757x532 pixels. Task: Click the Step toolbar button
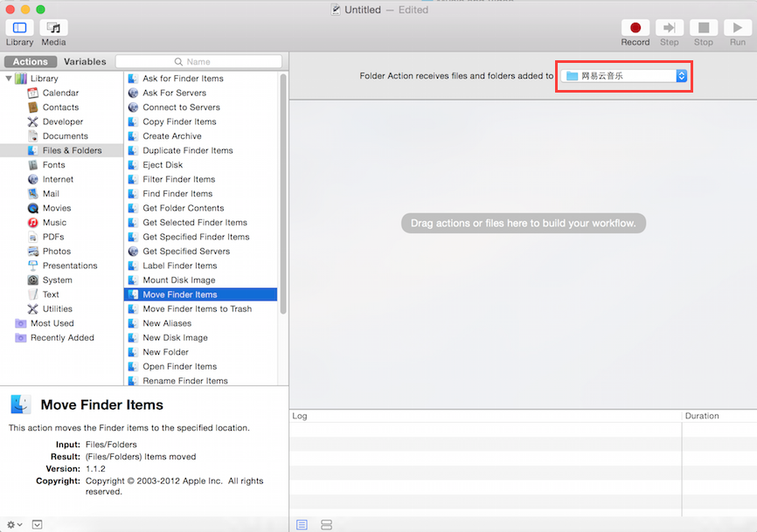(669, 28)
